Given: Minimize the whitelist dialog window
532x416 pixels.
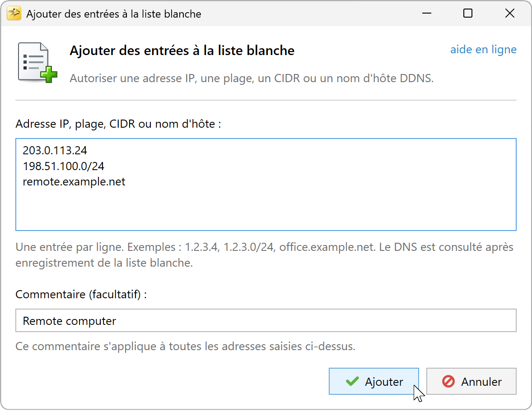Looking at the screenshot, I should coord(426,14).
